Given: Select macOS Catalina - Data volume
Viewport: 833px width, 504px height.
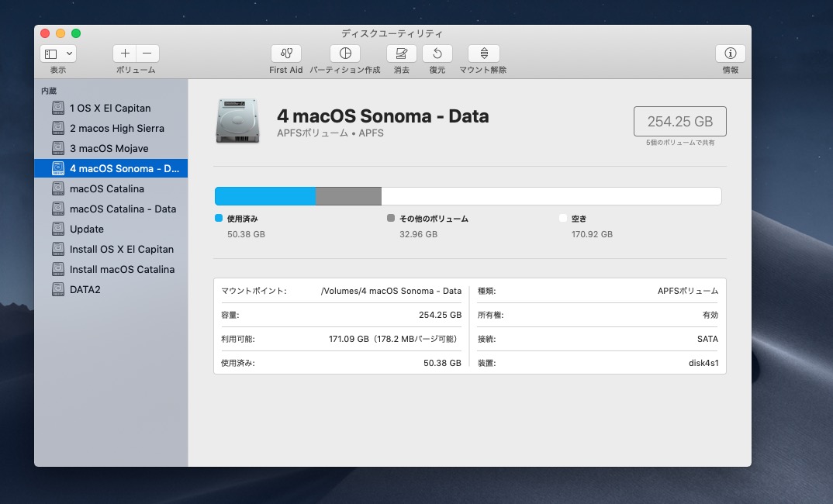Looking at the screenshot, I should point(123,209).
